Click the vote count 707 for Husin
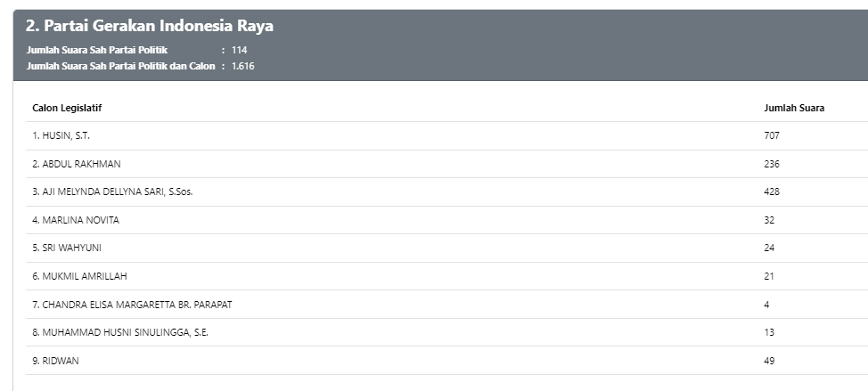Image resolution: width=868 pixels, height=391 pixels. [x=772, y=135]
